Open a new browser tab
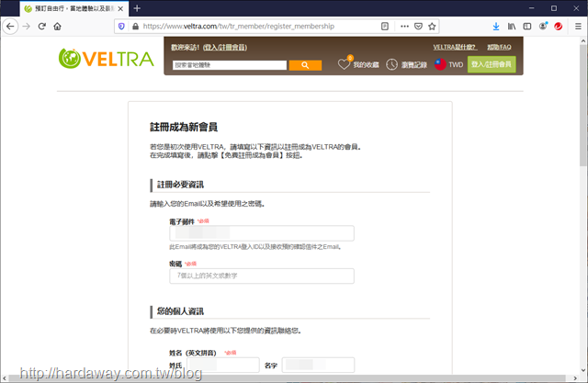This screenshot has height=383, width=588. [x=137, y=8]
